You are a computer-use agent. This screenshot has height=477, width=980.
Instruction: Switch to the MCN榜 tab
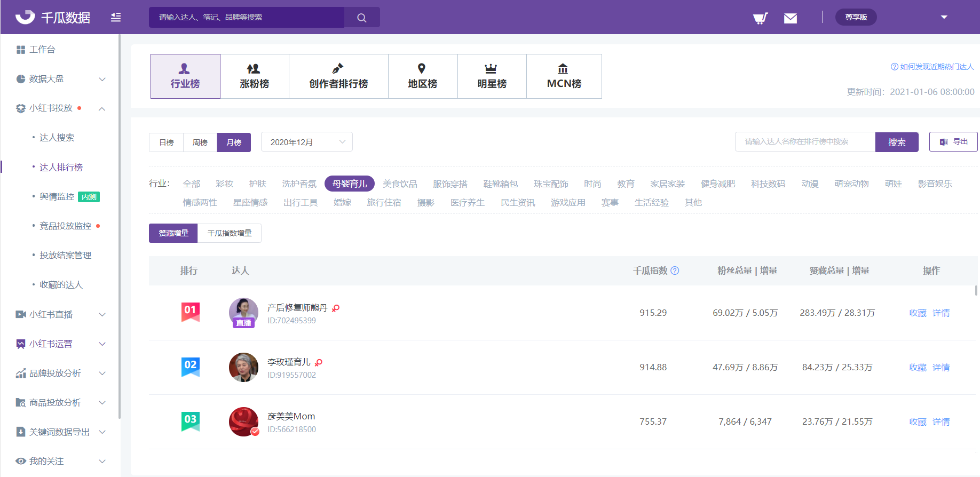[x=564, y=76]
